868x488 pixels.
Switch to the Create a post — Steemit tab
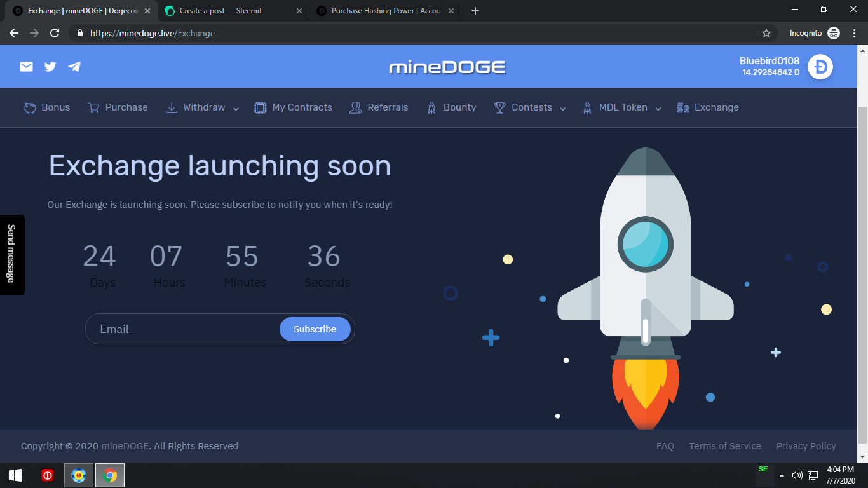point(233,11)
